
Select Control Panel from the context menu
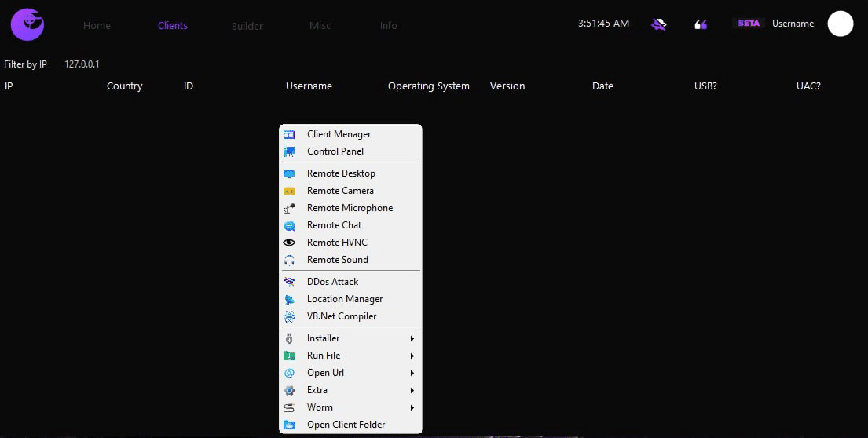click(335, 151)
